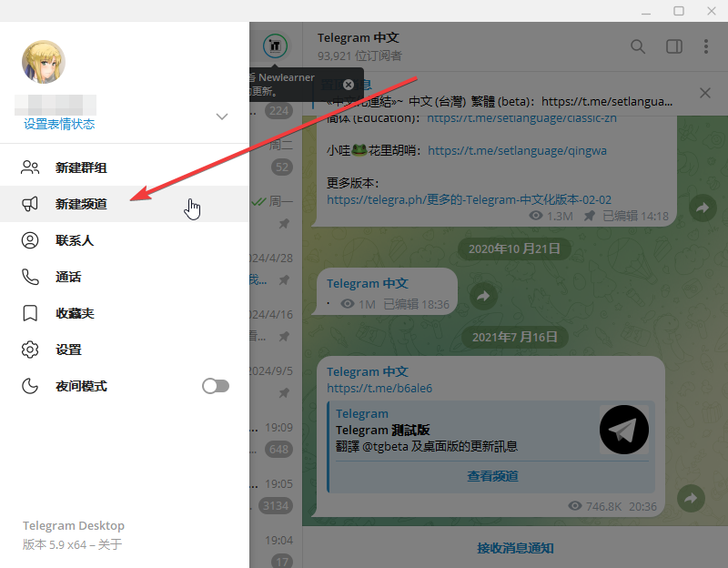Forward the message edited at 18:36

coord(483,296)
